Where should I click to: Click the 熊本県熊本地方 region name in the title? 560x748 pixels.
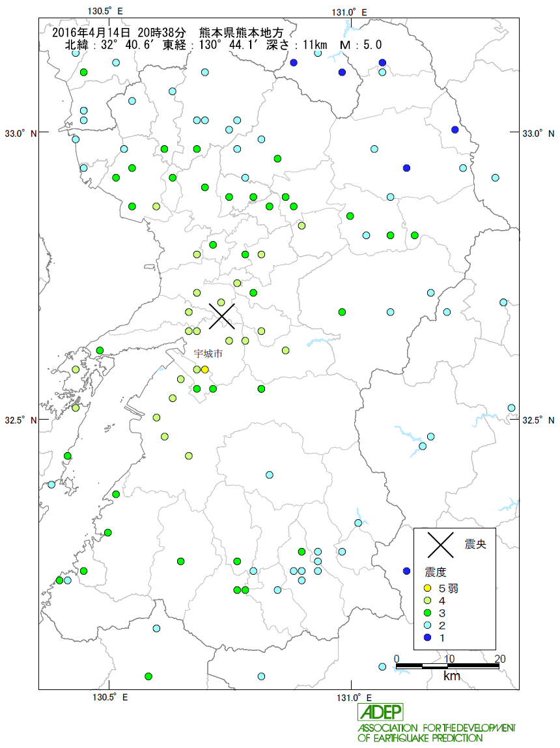point(242,33)
